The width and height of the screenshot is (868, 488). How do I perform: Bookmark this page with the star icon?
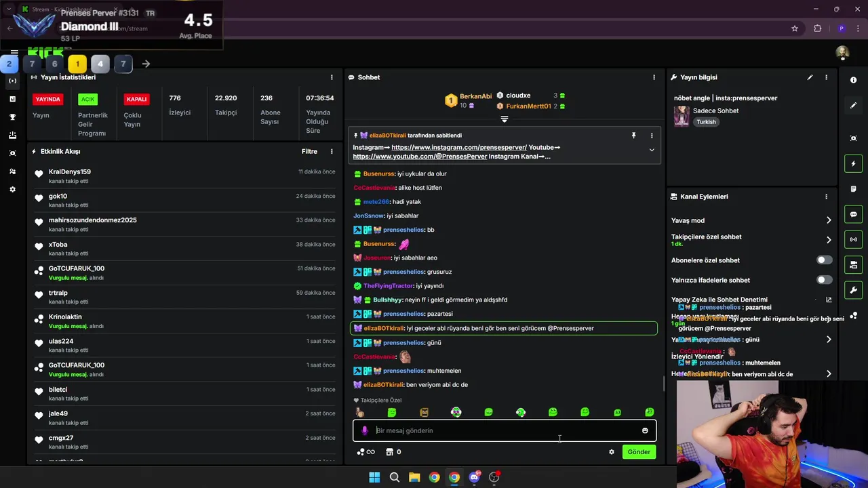point(795,28)
